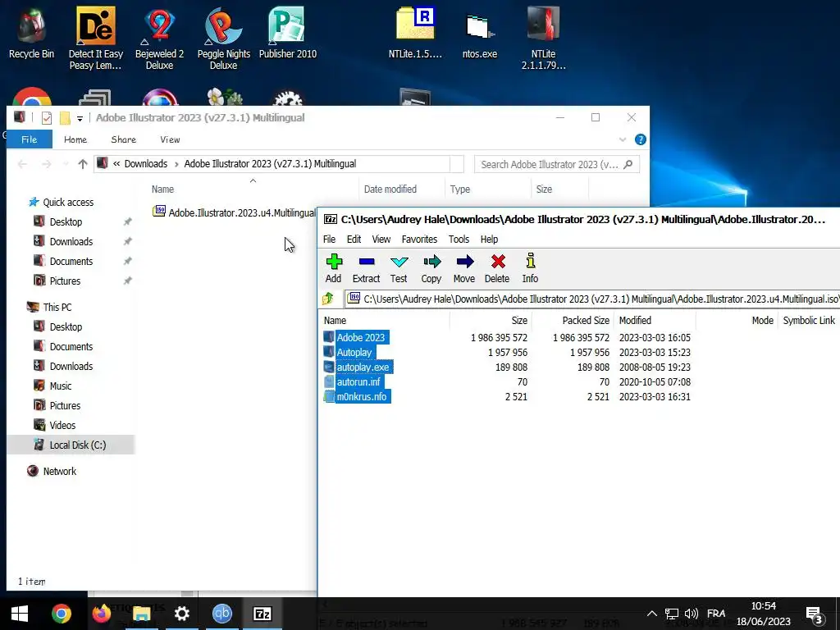Sort Explorer files by Type column

click(x=460, y=189)
